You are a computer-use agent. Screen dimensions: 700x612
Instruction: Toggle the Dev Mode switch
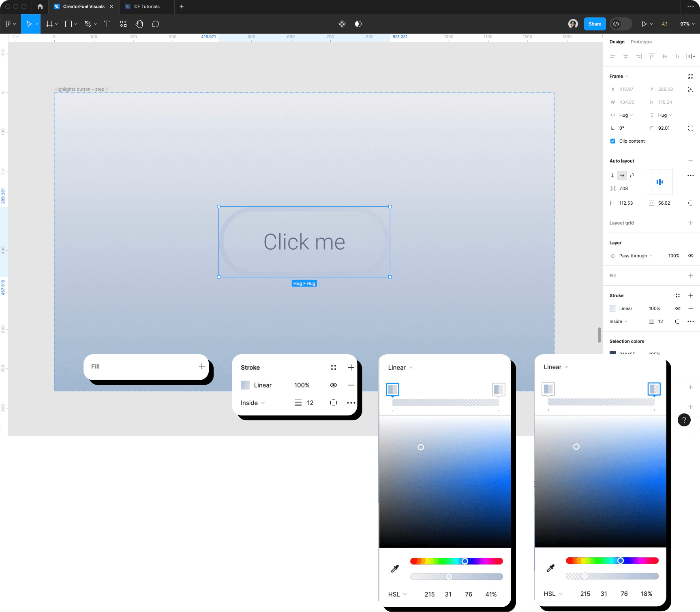click(x=621, y=24)
